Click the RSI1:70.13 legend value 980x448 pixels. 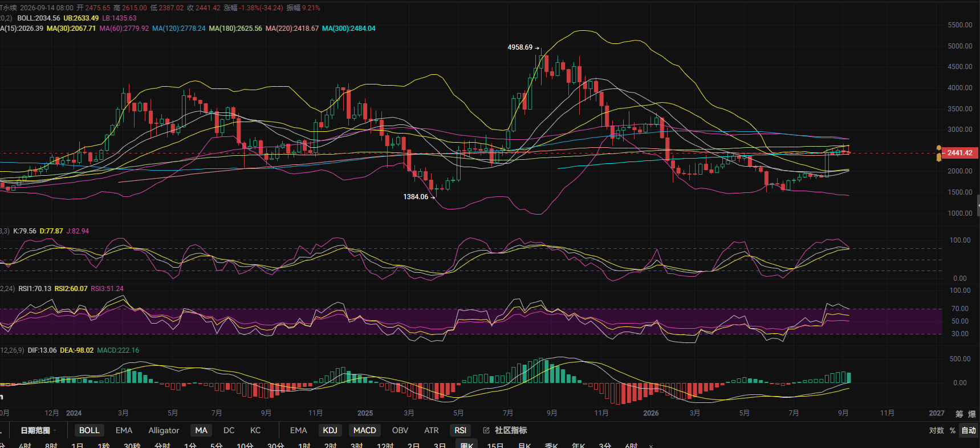click(35, 289)
